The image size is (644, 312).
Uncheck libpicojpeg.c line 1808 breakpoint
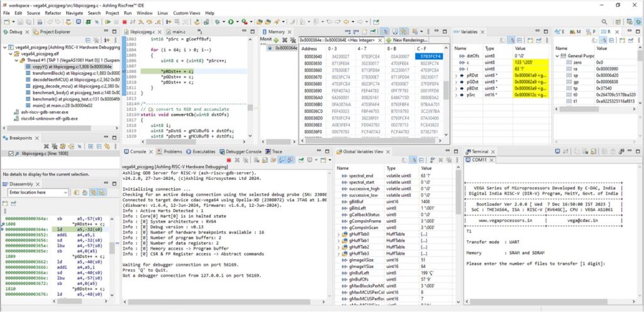pyautogui.click(x=11, y=153)
